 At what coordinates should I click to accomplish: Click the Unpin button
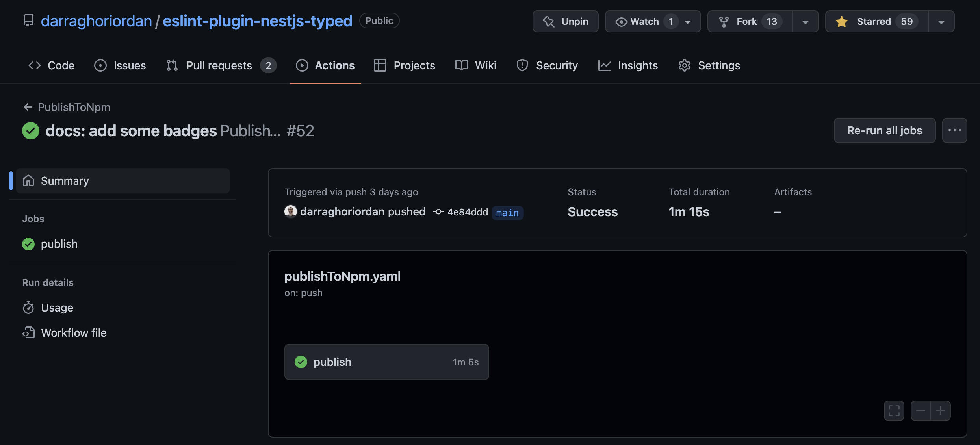tap(565, 21)
